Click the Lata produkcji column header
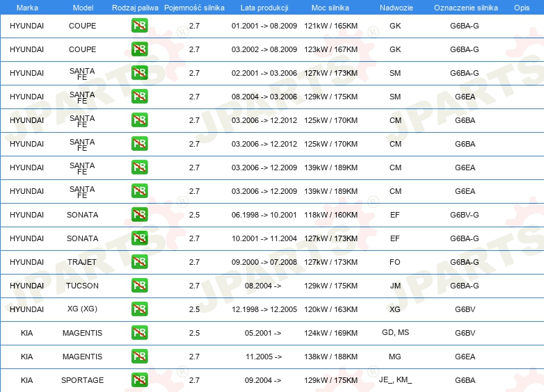 (x=264, y=8)
